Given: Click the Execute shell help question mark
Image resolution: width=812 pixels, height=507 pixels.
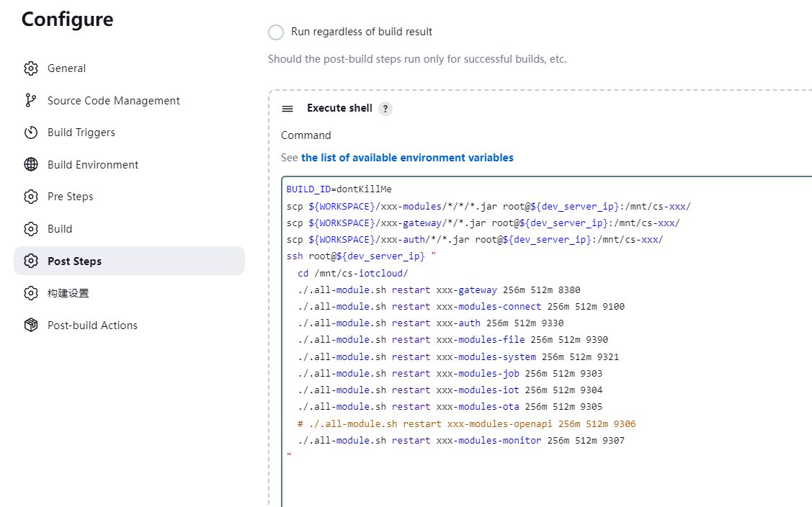Looking at the screenshot, I should (x=385, y=109).
